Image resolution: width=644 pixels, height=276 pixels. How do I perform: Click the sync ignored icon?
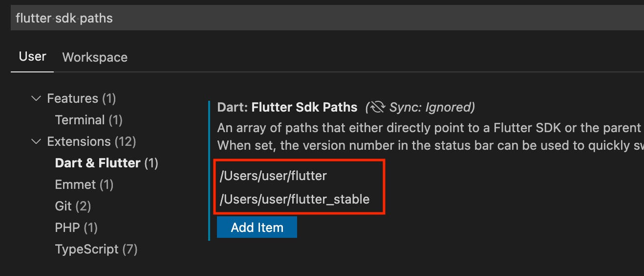(378, 107)
